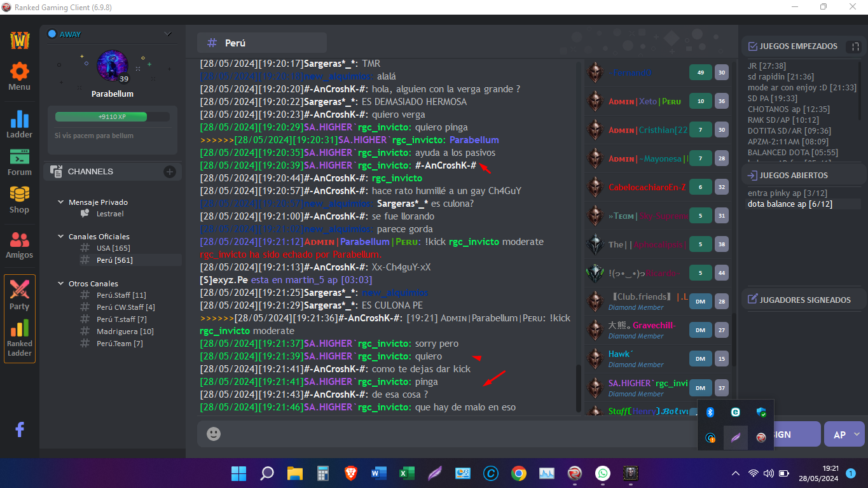This screenshot has height=488, width=868.
Task: Select started game 'JR [27:38]'
Action: pyautogui.click(x=767, y=66)
